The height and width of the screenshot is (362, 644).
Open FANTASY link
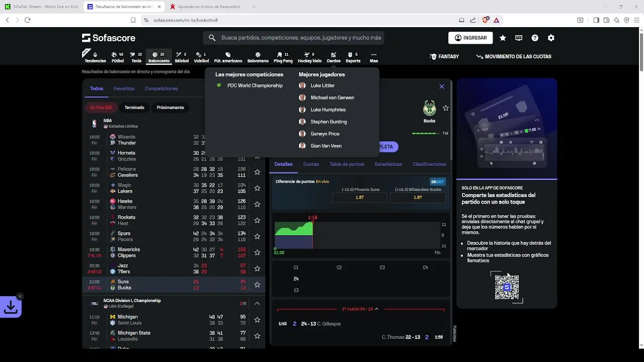[444, 57]
